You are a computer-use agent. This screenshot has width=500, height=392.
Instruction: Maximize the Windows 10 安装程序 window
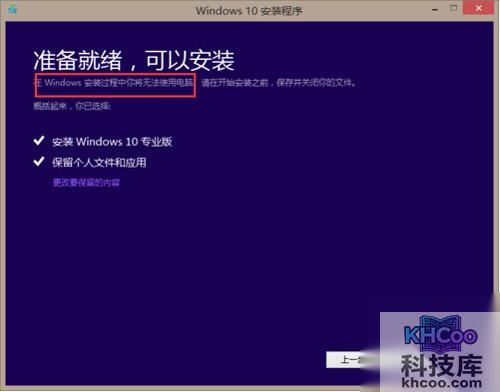[x=453, y=8]
